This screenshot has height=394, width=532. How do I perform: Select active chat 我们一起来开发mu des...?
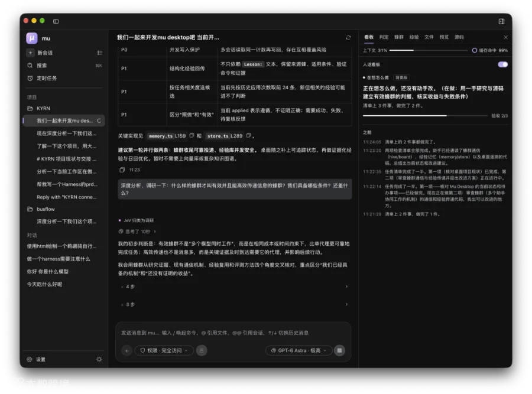64,121
